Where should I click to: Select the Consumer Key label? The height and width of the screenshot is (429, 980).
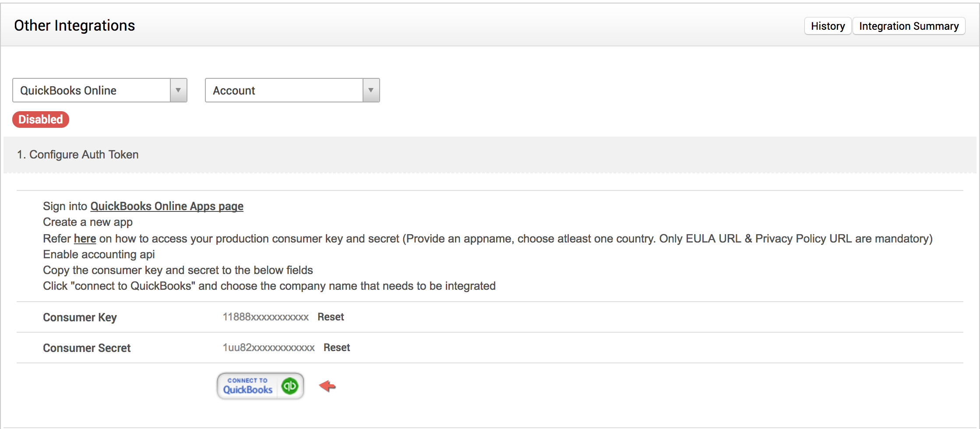tap(80, 317)
